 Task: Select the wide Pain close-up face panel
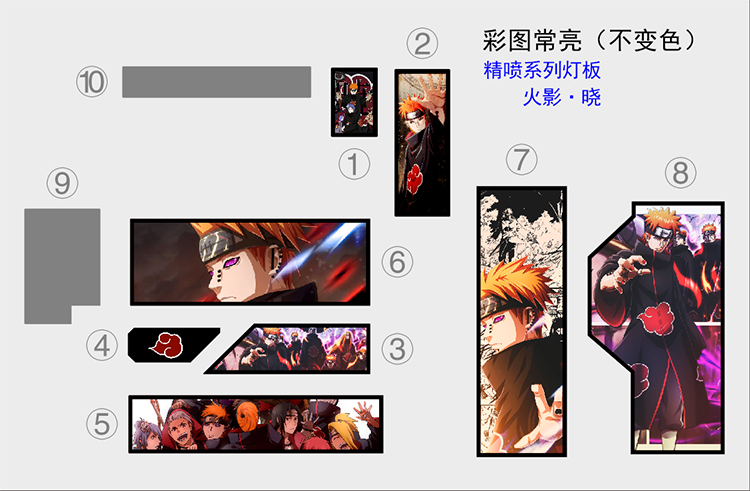250,262
